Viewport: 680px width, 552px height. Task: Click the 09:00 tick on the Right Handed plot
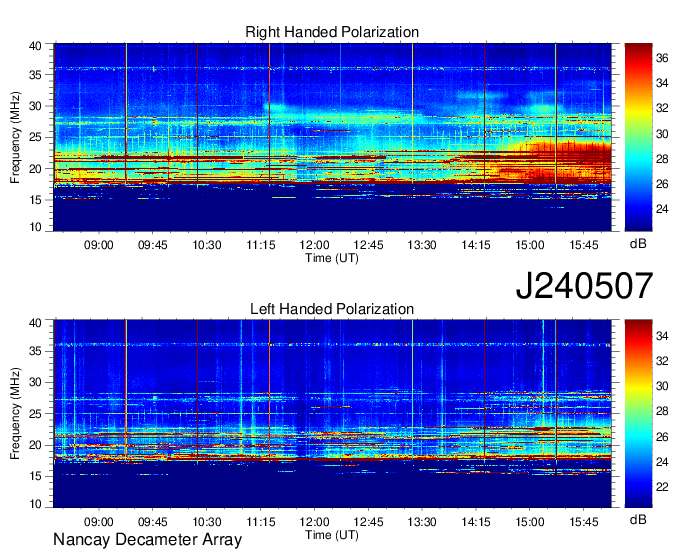(x=98, y=245)
